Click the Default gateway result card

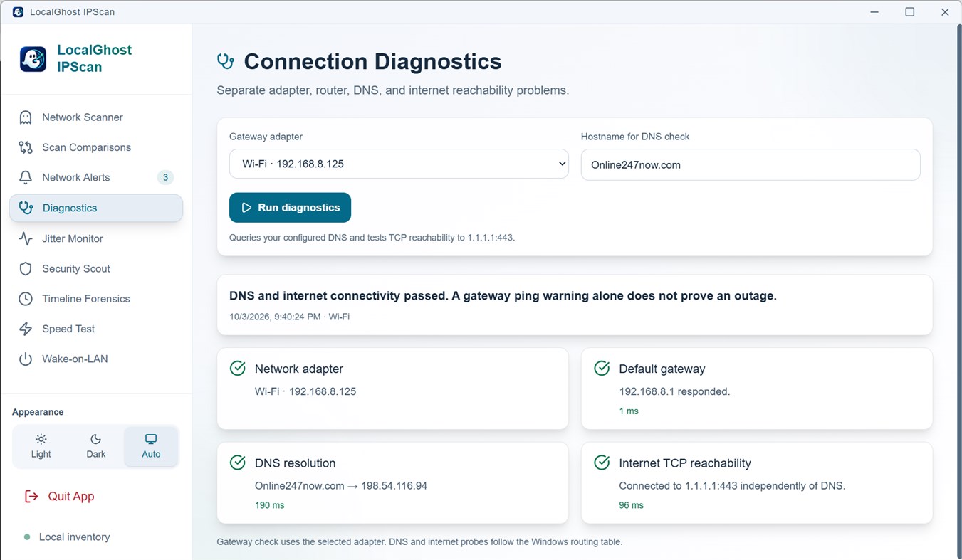[x=757, y=389]
